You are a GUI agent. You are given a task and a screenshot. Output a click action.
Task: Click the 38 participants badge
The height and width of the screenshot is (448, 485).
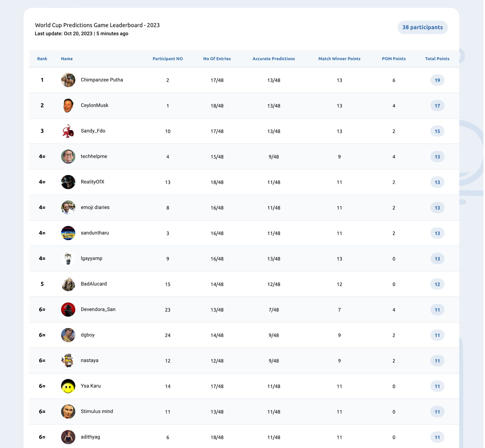point(423,27)
